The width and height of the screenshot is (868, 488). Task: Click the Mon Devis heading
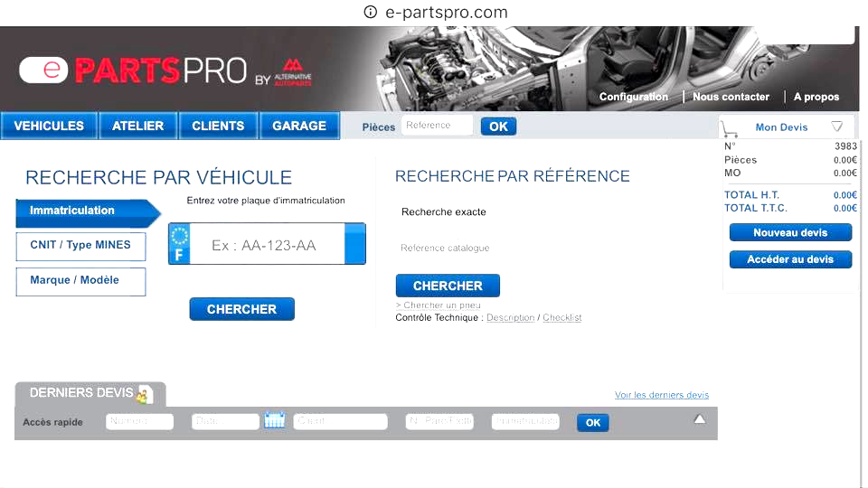tap(781, 127)
